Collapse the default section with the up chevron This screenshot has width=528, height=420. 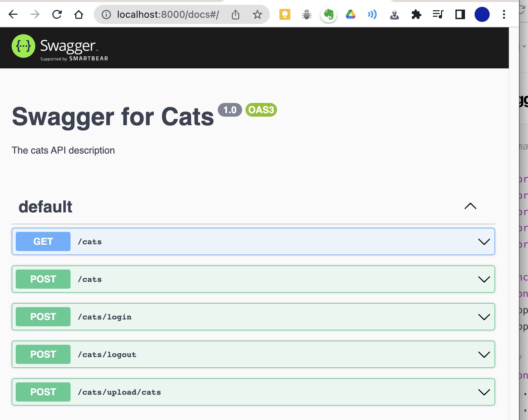click(470, 206)
